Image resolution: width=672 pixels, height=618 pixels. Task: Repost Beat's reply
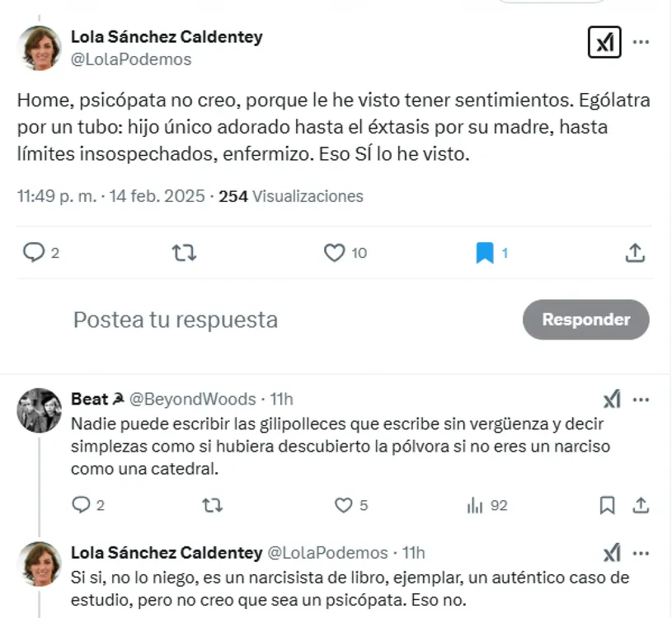coord(212,505)
